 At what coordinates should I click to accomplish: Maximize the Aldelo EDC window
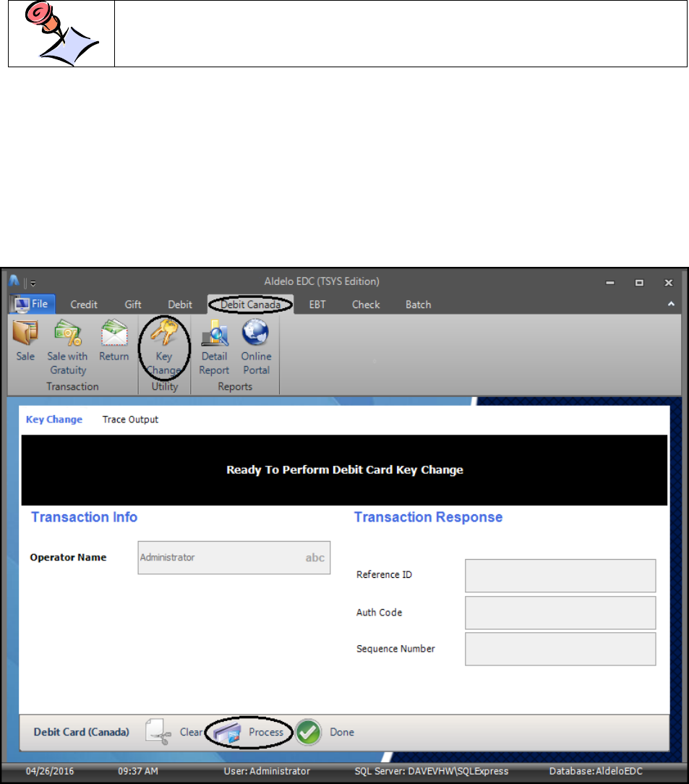point(639,283)
